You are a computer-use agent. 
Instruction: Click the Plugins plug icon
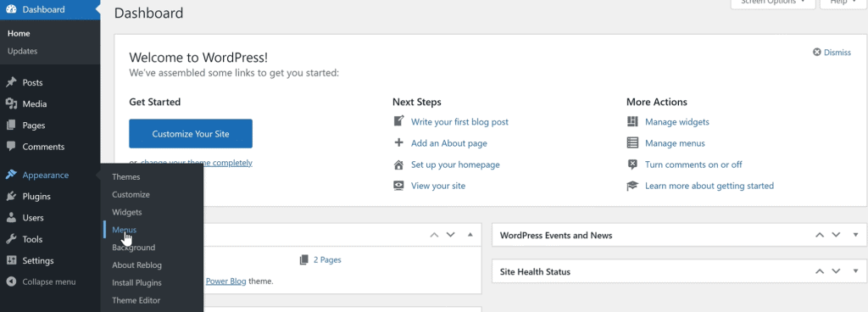click(11, 197)
